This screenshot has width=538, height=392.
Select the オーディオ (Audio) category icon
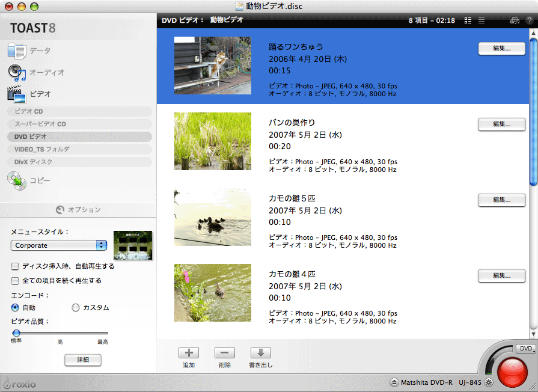(x=16, y=73)
